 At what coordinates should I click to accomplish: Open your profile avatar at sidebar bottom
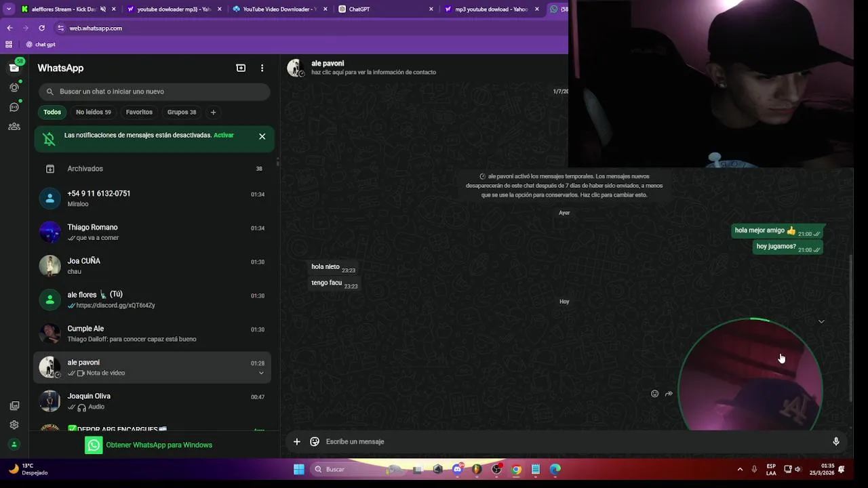(x=14, y=445)
